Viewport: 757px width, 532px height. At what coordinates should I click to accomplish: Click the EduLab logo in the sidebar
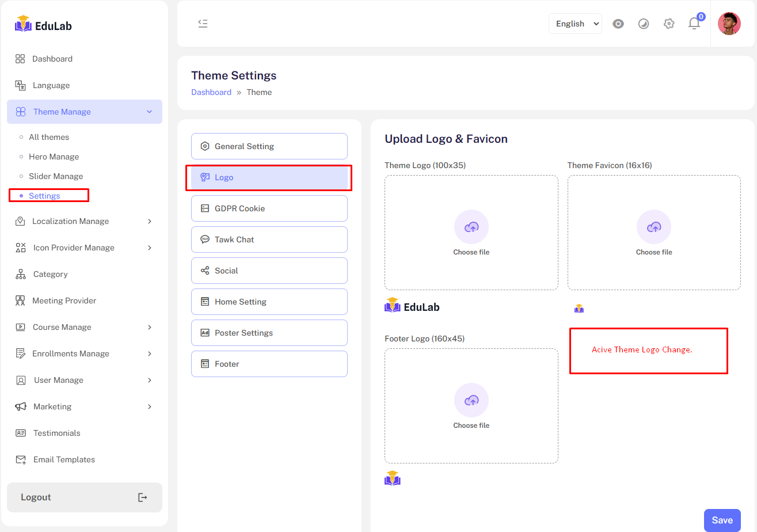(x=44, y=25)
